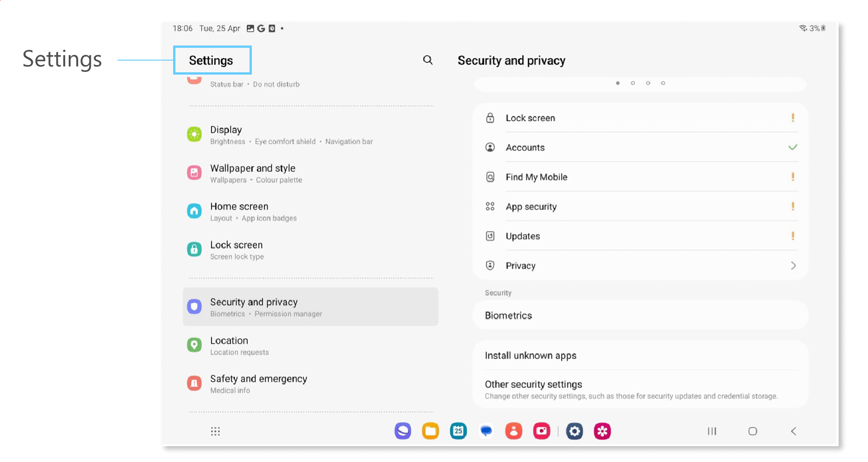Tap the red Safety and emergency icon
The width and height of the screenshot is (868, 462).
tap(194, 383)
